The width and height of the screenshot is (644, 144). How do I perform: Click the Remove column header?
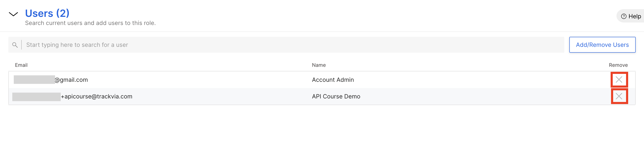click(x=618, y=65)
